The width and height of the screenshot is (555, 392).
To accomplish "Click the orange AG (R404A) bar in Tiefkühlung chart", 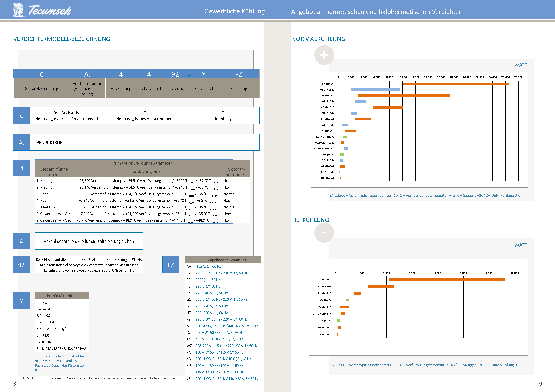I will pos(381,286).
